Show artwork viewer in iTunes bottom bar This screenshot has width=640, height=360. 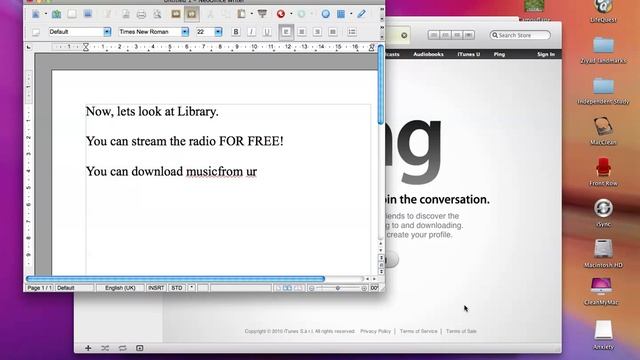[140, 348]
